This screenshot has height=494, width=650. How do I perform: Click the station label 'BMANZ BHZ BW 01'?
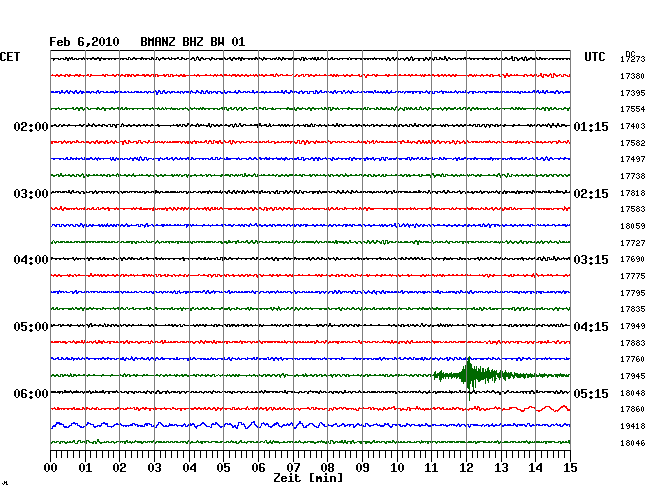(193, 42)
